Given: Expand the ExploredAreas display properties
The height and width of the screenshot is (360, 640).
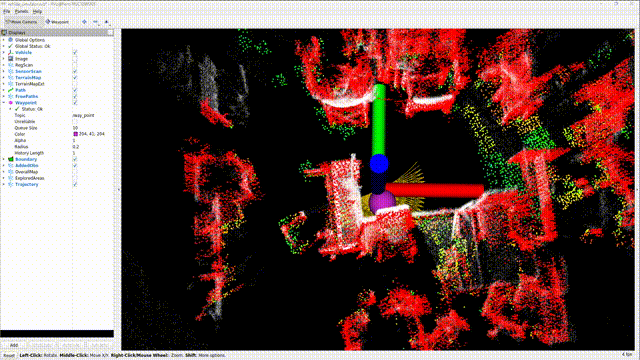Looking at the screenshot, I should coord(4,178).
